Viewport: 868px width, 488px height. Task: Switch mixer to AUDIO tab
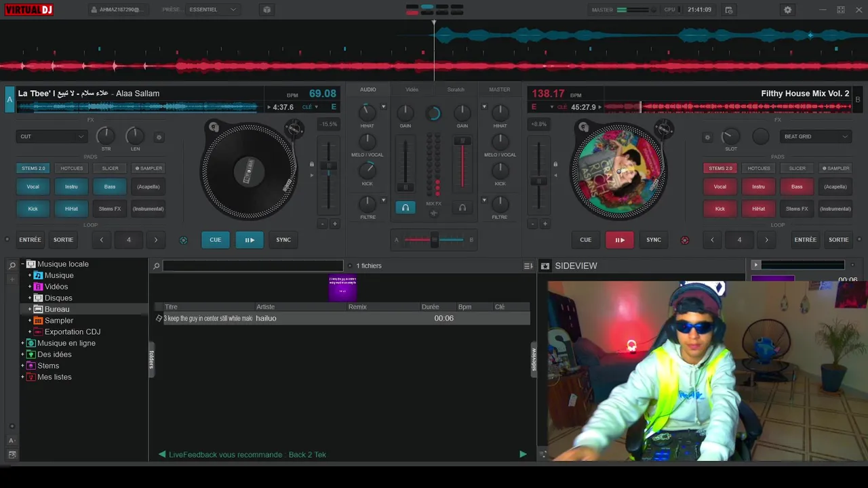click(x=368, y=89)
